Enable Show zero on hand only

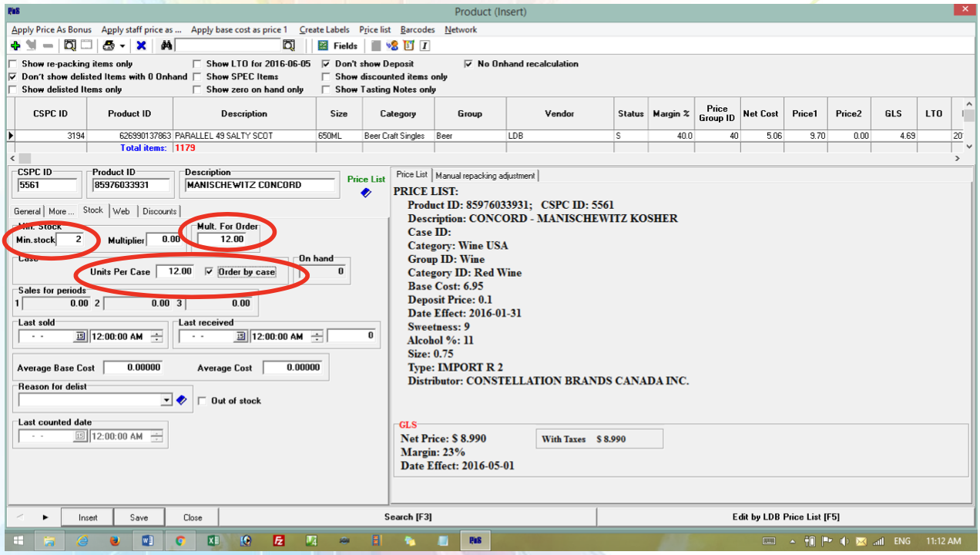click(x=198, y=89)
